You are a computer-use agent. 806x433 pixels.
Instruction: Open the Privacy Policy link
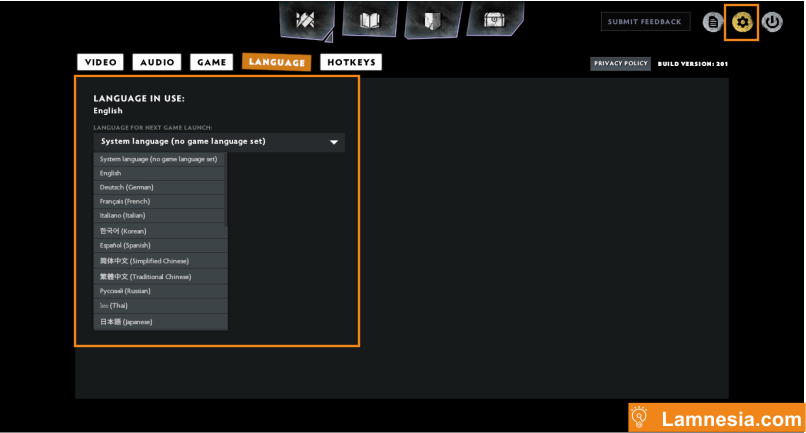point(621,63)
